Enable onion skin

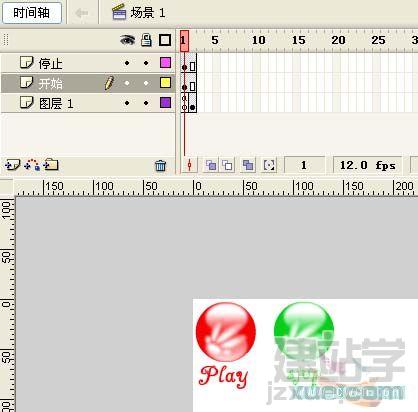coord(211,165)
